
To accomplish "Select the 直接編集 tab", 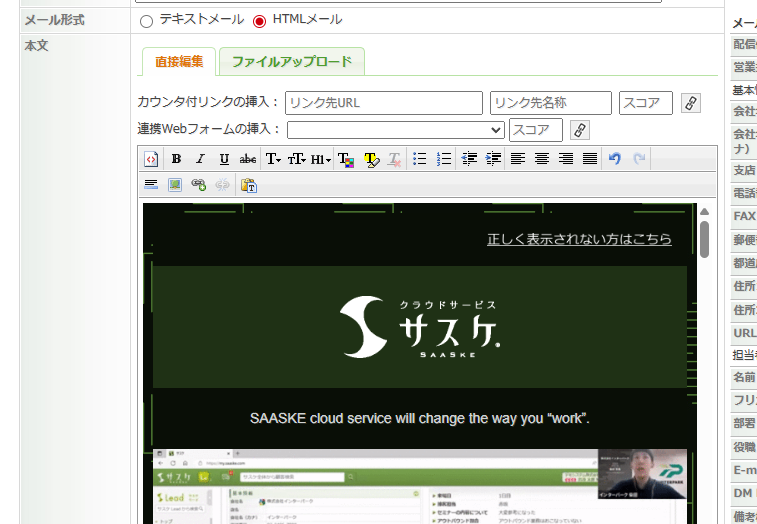I will click(x=179, y=62).
